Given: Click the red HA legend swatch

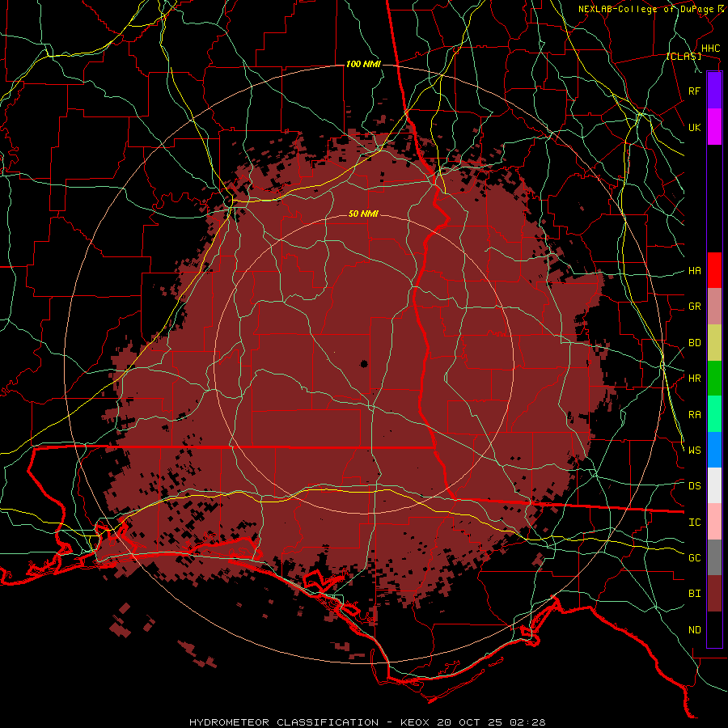Looking at the screenshot, I should coord(714,270).
